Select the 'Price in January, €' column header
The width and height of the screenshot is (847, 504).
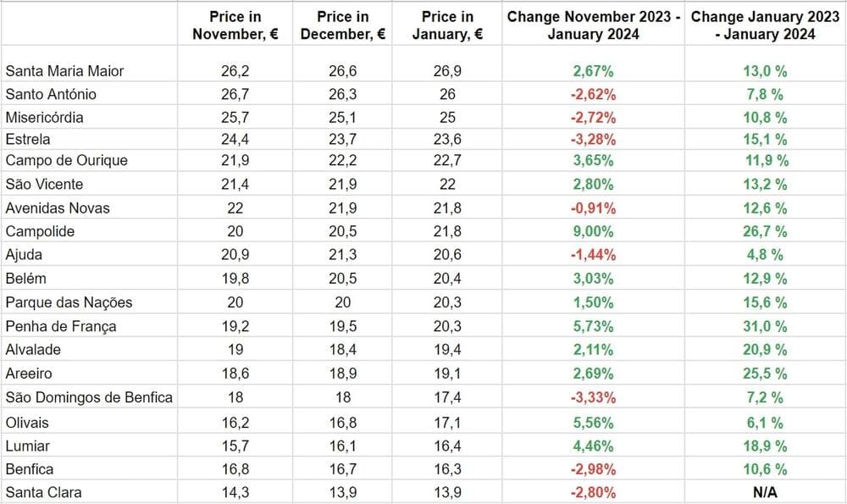pos(448,25)
